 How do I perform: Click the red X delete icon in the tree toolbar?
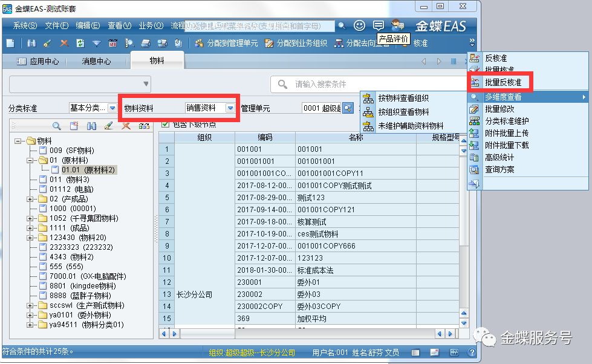click(126, 126)
